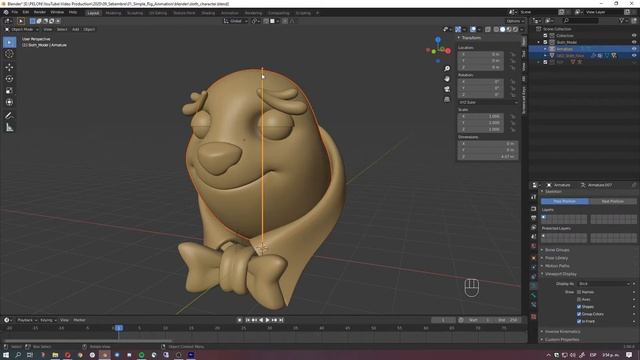The height and width of the screenshot is (360, 640).
Task: Expand the Bone Groups panel
Action: click(x=557, y=250)
